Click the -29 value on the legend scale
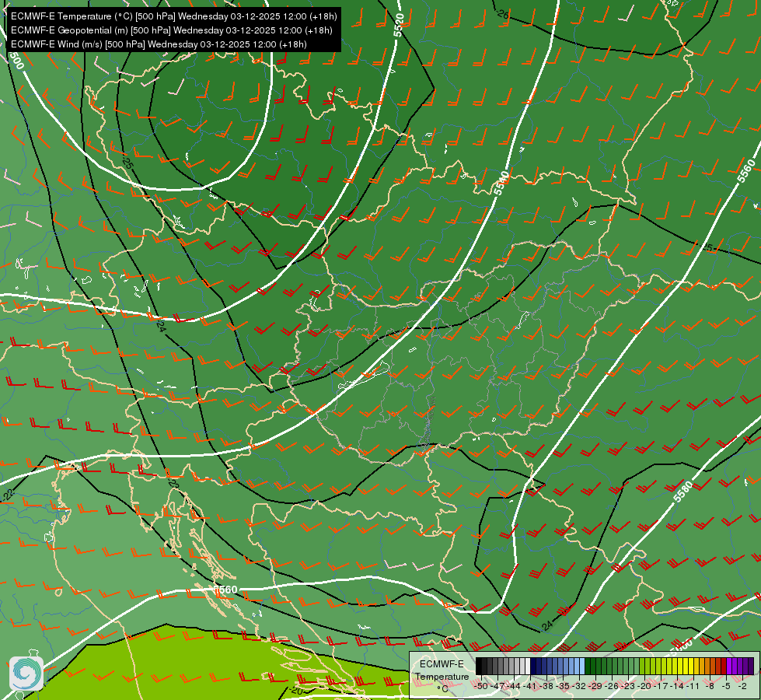 [595, 686]
